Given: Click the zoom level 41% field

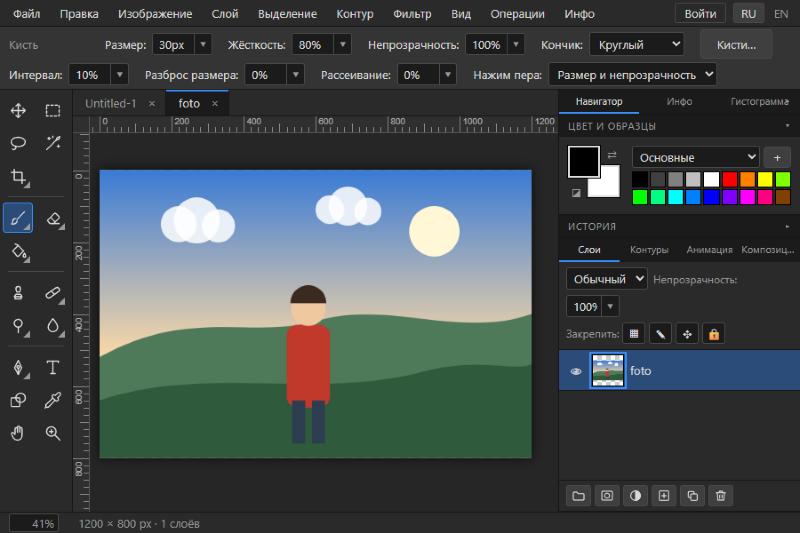Looking at the screenshot, I should (x=34, y=524).
